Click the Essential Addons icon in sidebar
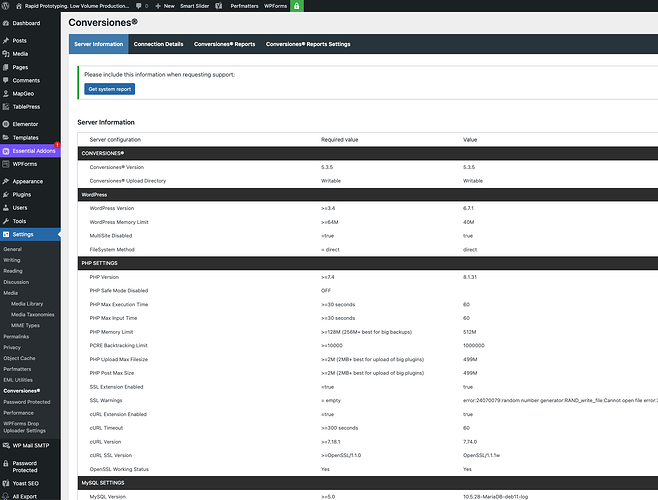This screenshot has height=500, width=658. [x=6, y=150]
